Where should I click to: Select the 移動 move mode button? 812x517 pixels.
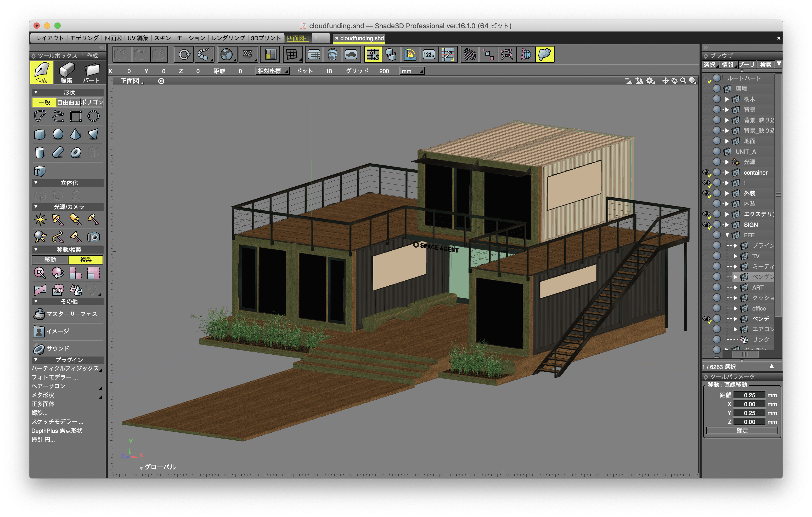coord(50,260)
